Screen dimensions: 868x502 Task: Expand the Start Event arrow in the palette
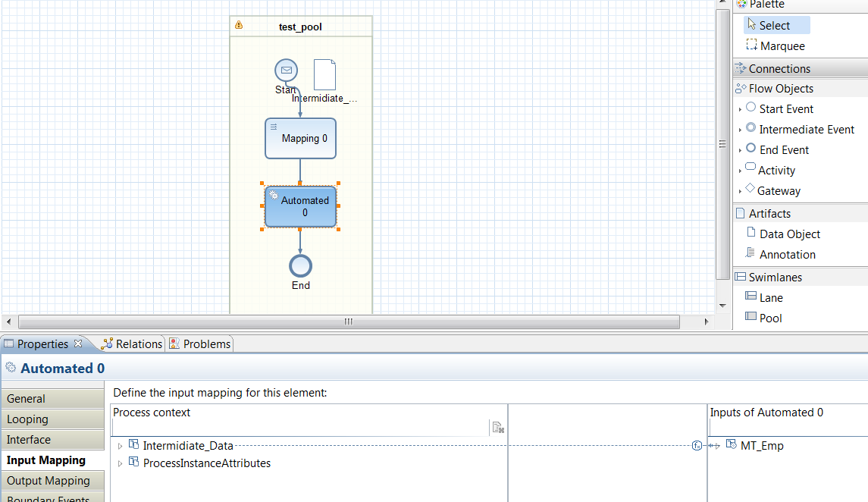coord(740,110)
